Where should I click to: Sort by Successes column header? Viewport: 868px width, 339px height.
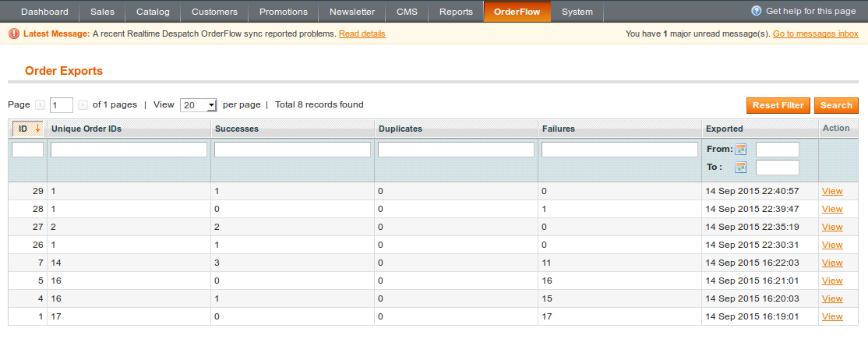236,129
